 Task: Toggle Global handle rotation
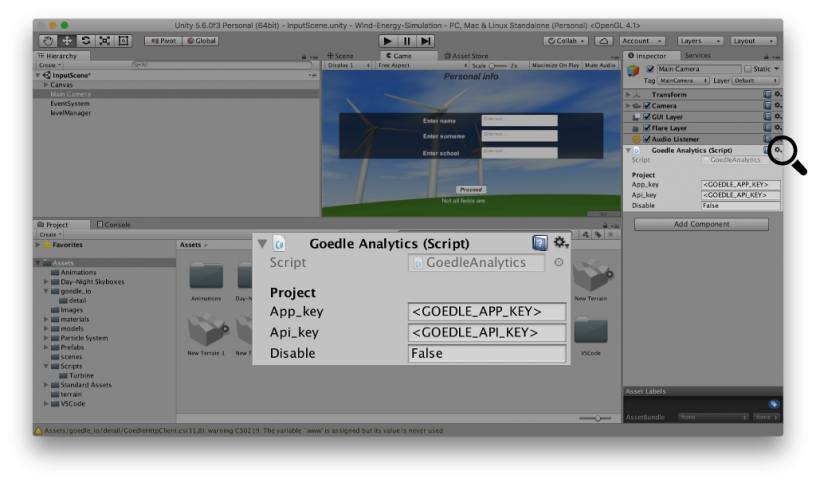[x=201, y=41]
